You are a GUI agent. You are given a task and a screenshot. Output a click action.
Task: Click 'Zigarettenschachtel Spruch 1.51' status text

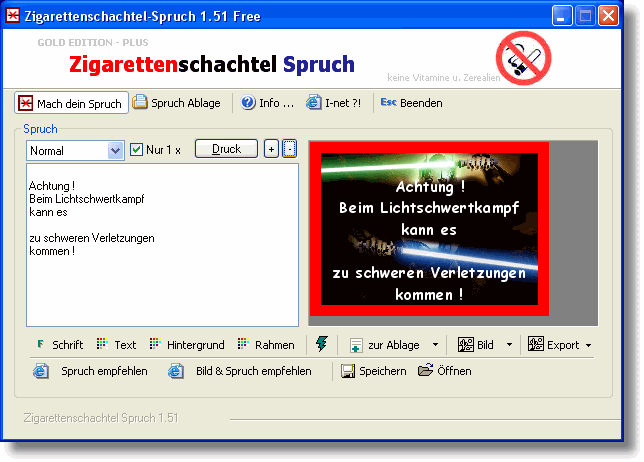[101, 418]
